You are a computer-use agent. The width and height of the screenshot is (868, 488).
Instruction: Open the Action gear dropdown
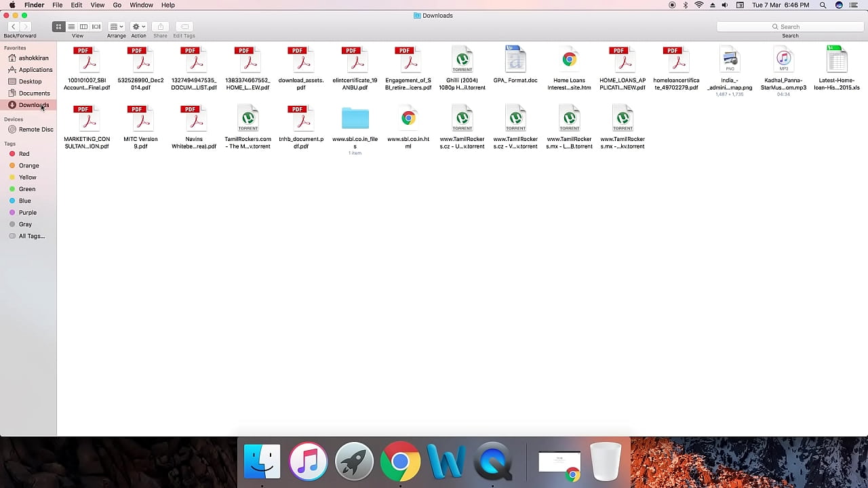pos(138,26)
